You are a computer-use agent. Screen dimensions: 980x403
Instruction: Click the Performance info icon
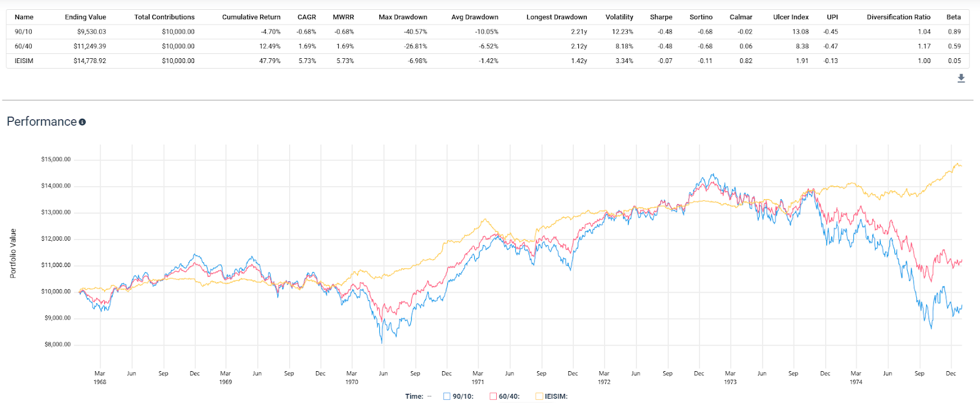pos(82,122)
